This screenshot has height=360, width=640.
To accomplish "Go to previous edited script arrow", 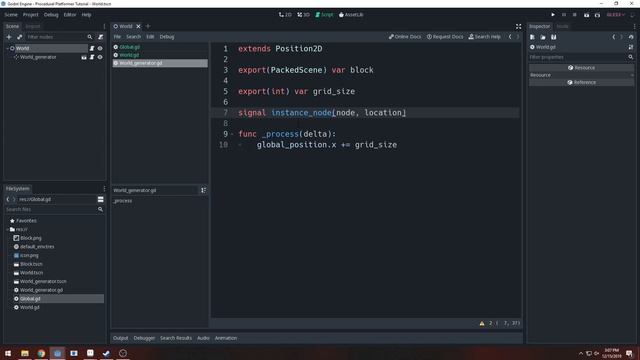I will pyautogui.click(x=510, y=37).
